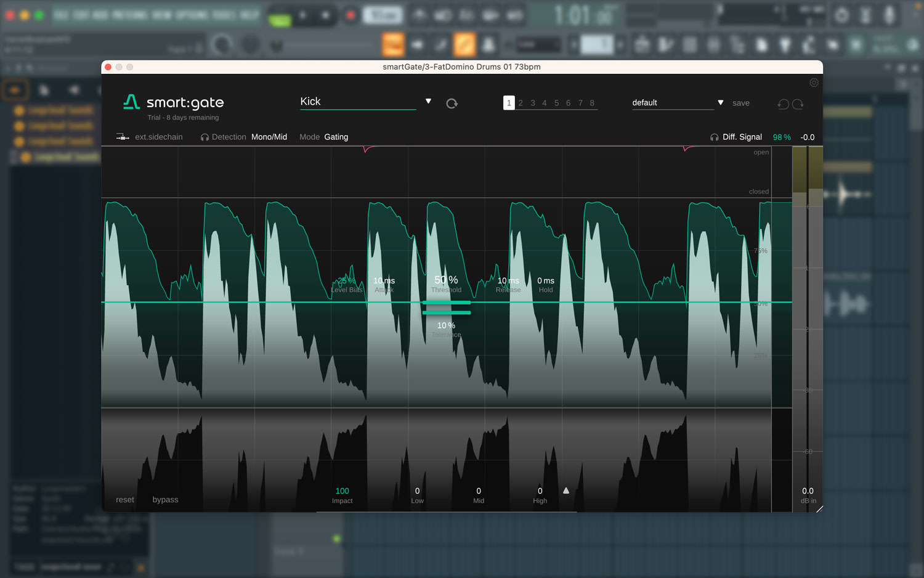Viewport: 924px width, 578px height.
Task: Click the Tolerance bar below the threshold line
Action: [x=447, y=312]
